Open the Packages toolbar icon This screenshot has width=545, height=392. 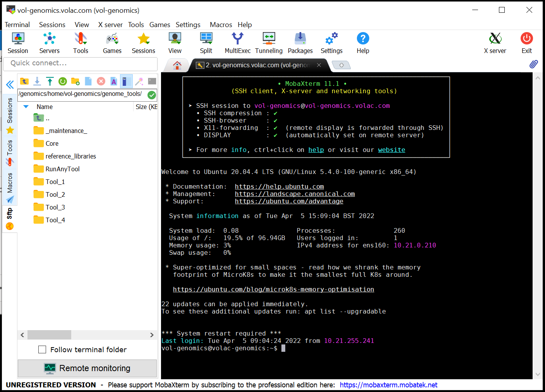click(x=300, y=43)
